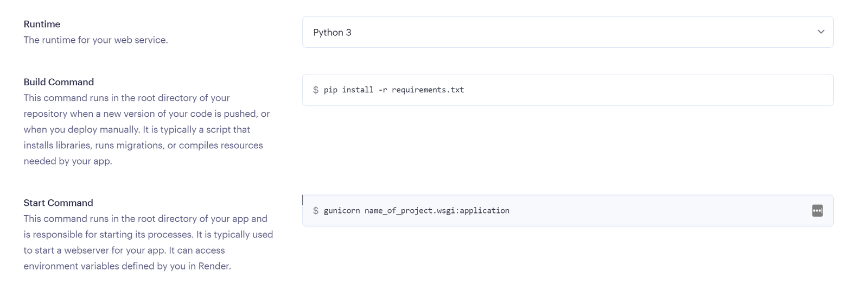Screen dimensions: 868x289
Task: Click the Build Command description paragraph
Action: (x=146, y=129)
